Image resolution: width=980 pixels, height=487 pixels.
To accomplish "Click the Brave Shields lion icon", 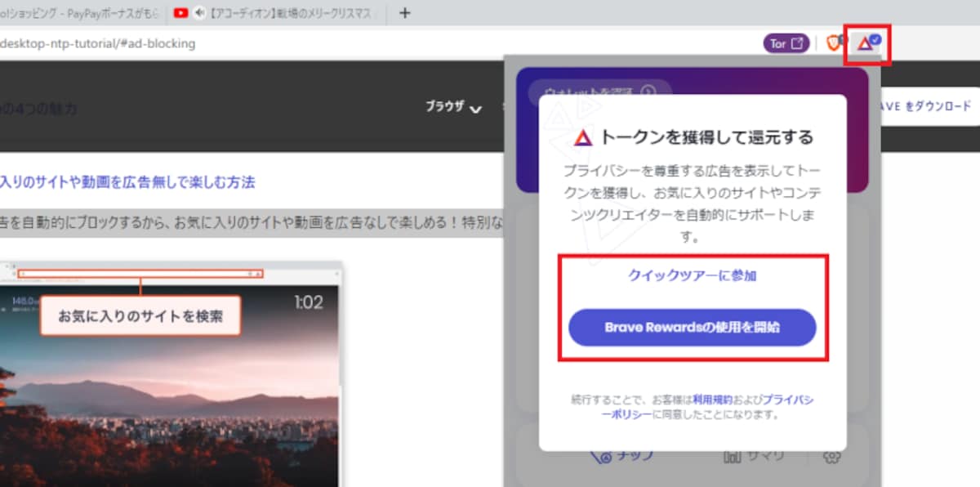I will 834,43.
